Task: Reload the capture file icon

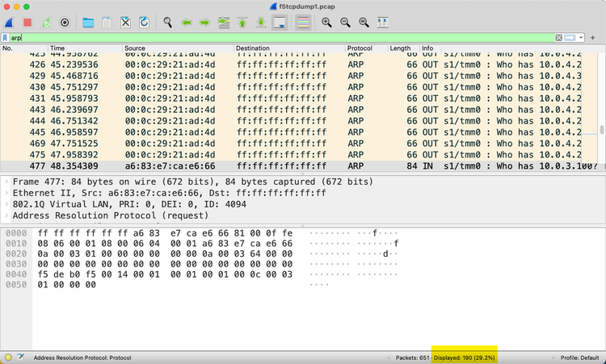Action: (x=144, y=23)
